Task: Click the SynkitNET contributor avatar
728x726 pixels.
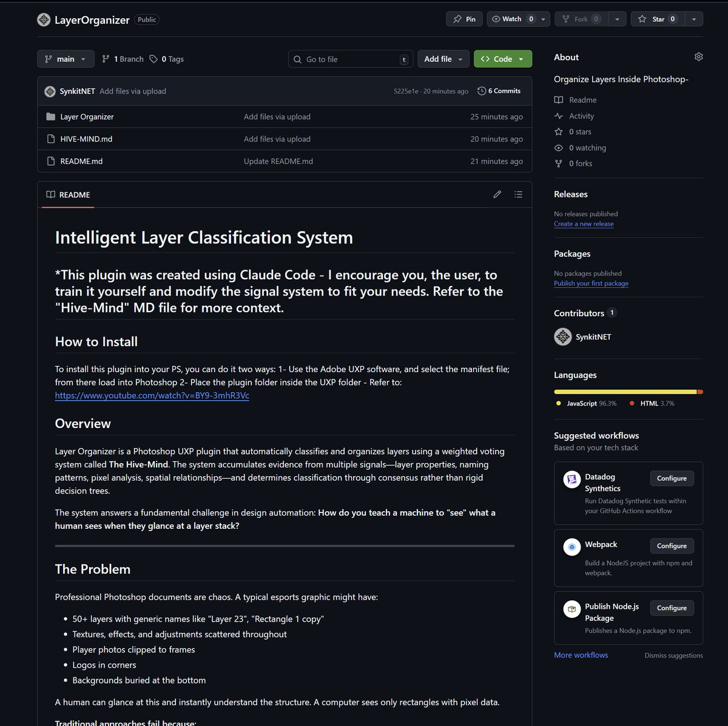Action: (x=563, y=336)
